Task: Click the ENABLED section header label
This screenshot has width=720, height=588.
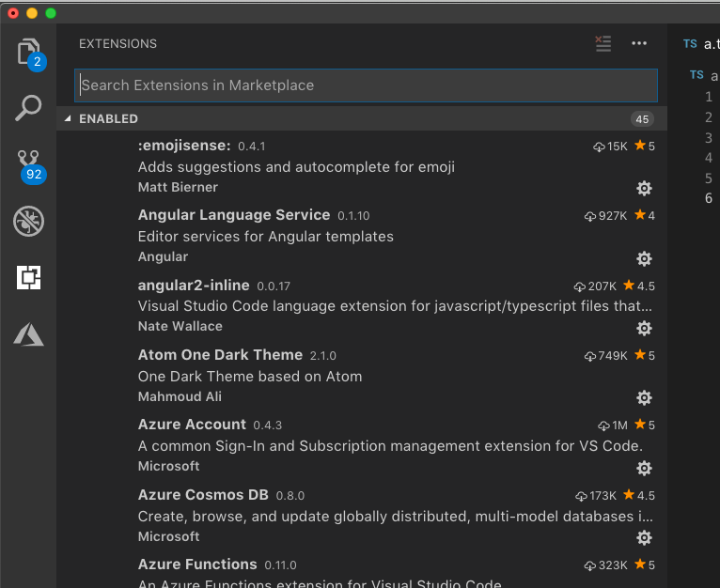Action: 108,119
